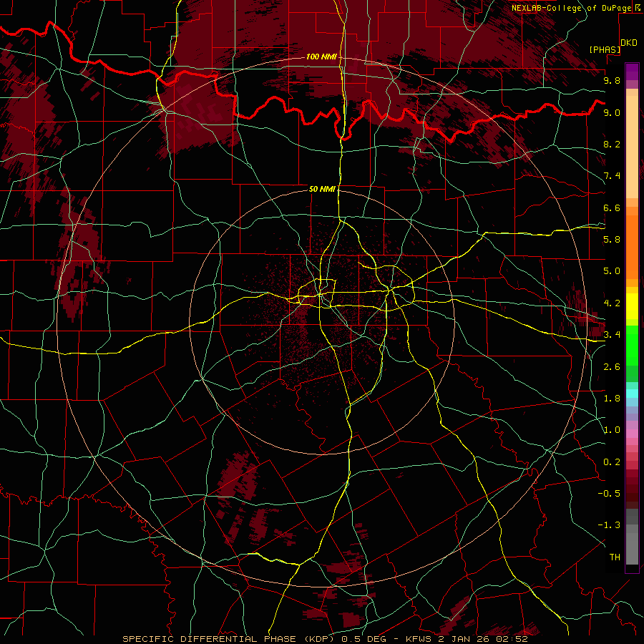
Task: Click the 3.4 legend value
Action: [x=612, y=335]
